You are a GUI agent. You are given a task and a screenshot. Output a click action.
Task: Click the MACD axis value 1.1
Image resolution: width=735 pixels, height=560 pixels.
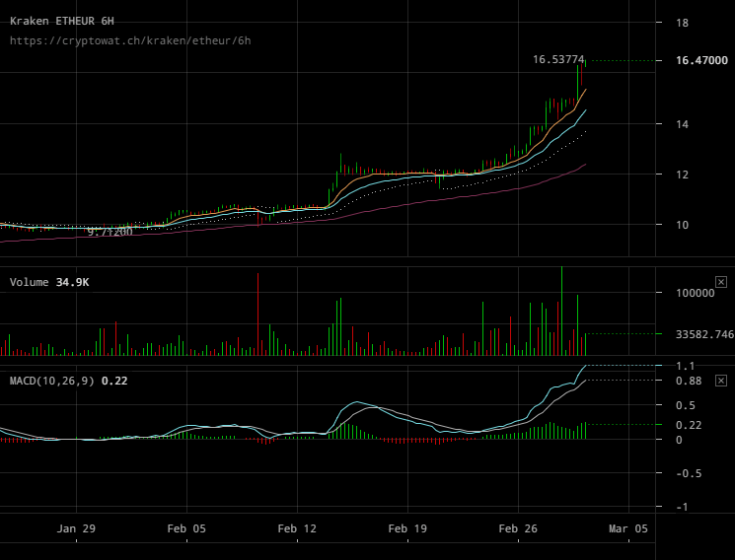click(x=685, y=366)
